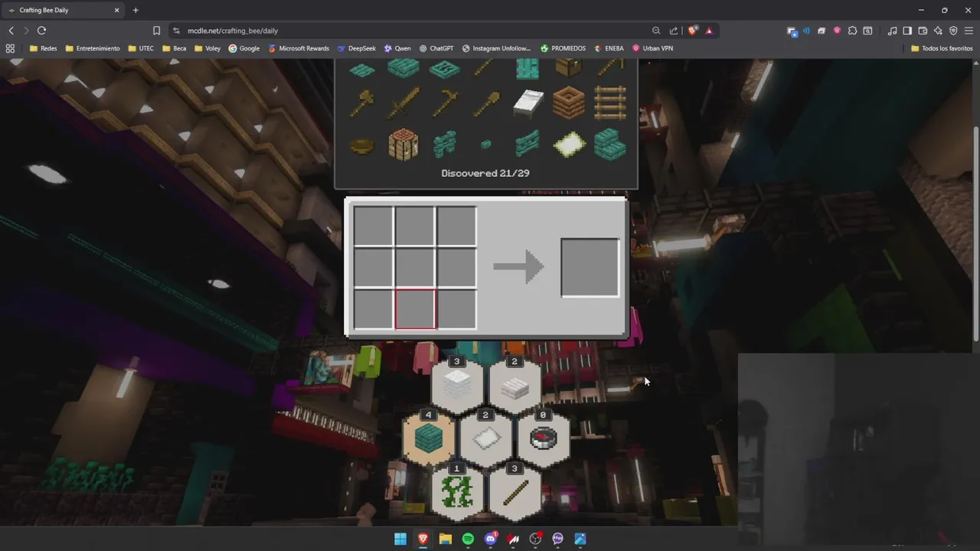The height and width of the screenshot is (551, 980).
Task: Choose the paper ingredient hexagon
Action: (485, 439)
